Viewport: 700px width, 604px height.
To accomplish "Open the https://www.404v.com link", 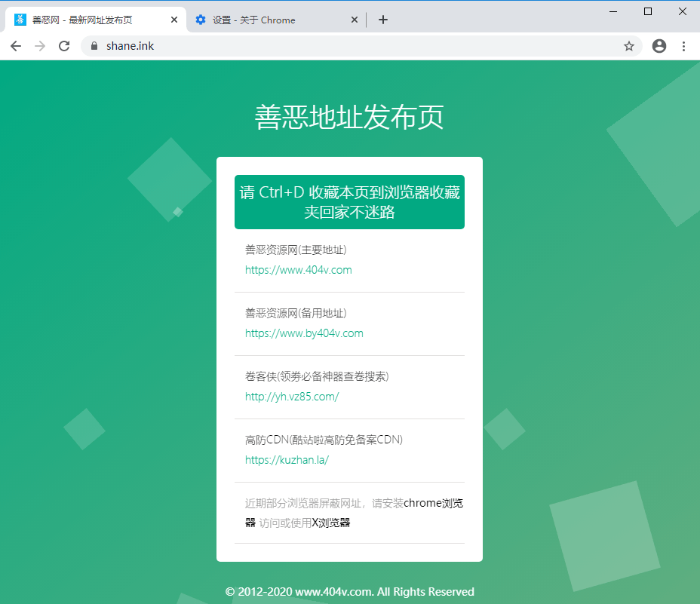I will [298, 270].
